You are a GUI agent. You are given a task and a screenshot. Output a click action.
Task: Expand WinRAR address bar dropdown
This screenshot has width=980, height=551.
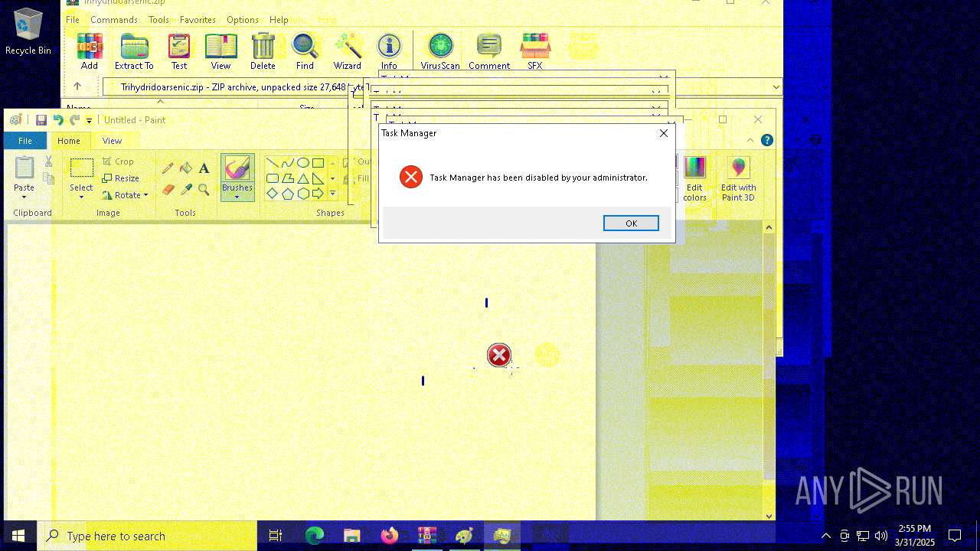(x=776, y=87)
